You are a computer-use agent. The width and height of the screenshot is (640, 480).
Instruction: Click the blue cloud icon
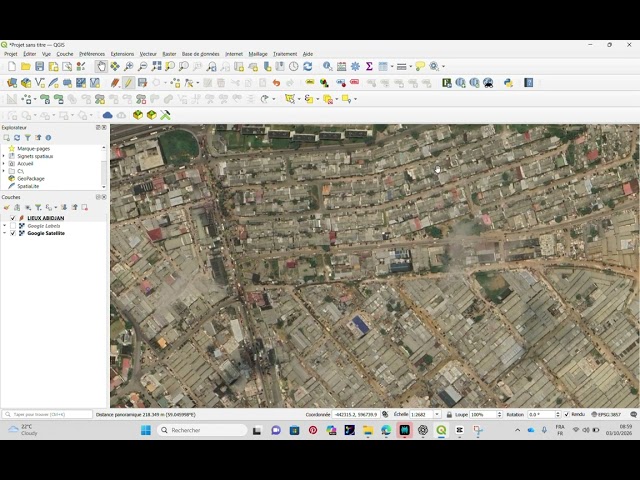click(x=107, y=116)
